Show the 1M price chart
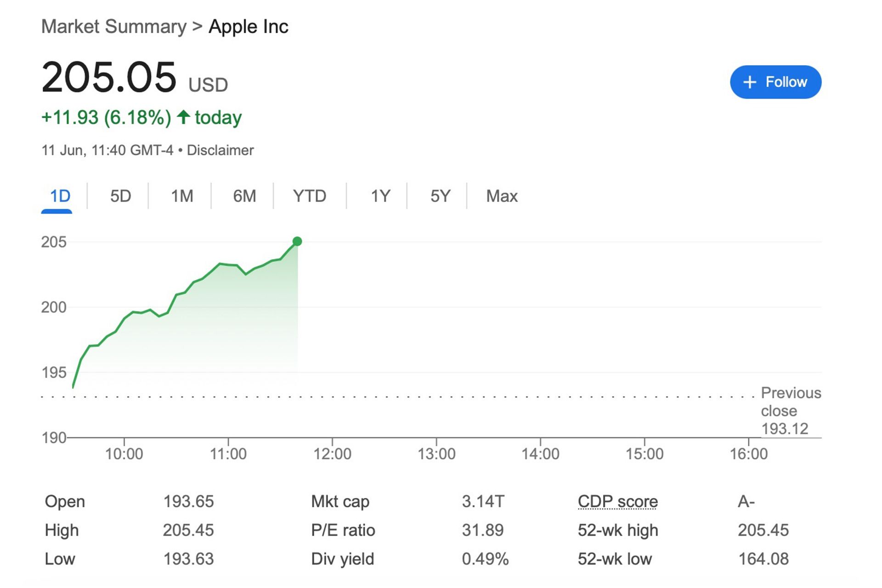Viewport: 882px width, 588px height. tap(182, 196)
